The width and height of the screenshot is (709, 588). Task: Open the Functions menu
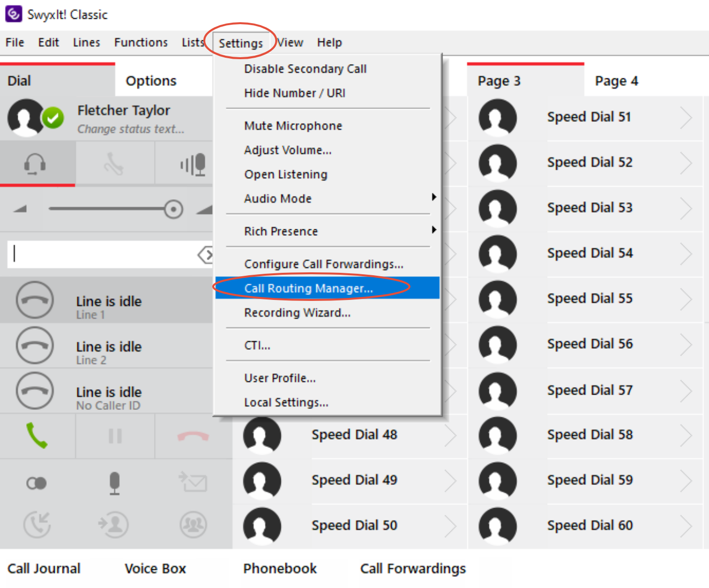click(x=141, y=42)
